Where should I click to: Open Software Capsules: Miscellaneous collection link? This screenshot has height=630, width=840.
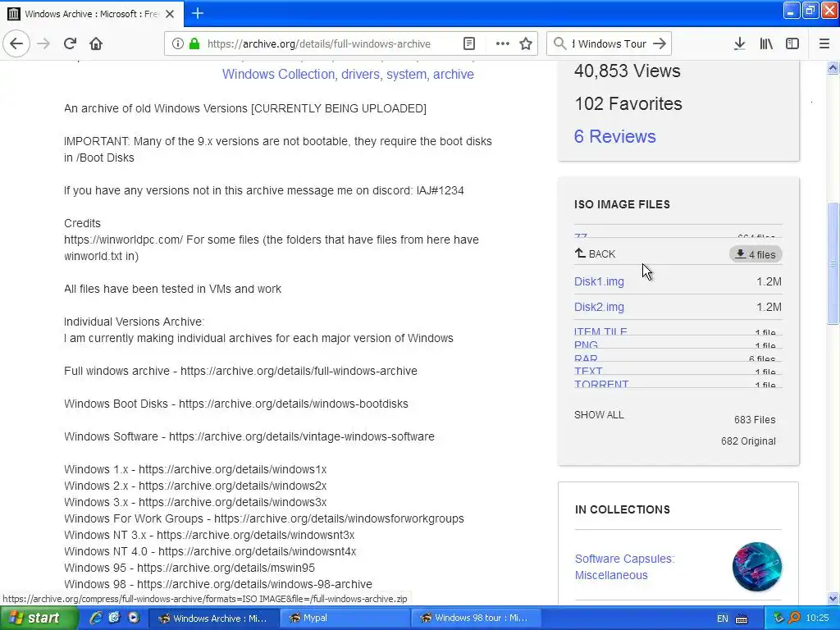pos(624,567)
